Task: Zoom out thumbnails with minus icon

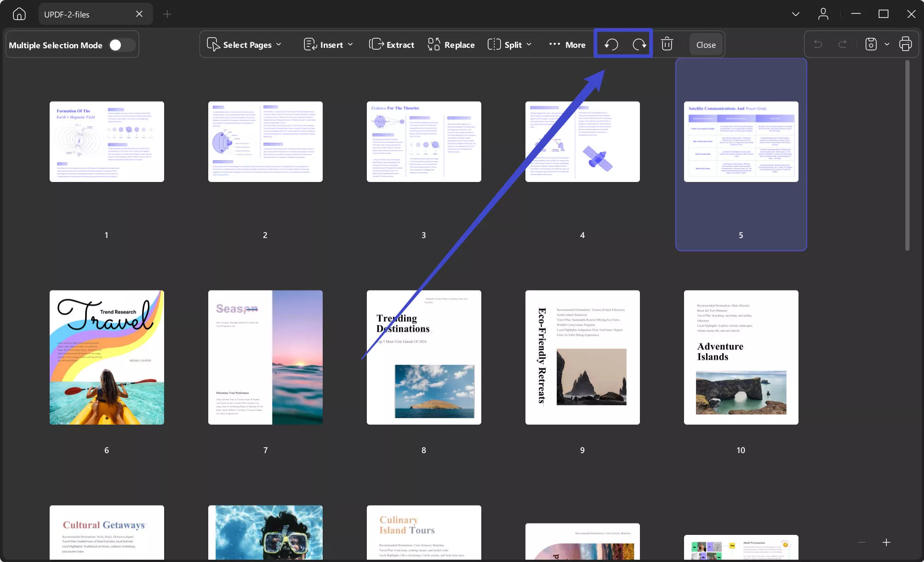Action: [862, 542]
